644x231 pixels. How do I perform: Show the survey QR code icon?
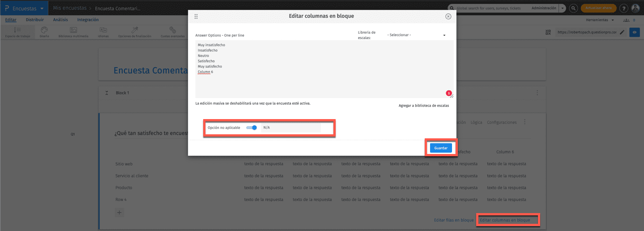548,32
